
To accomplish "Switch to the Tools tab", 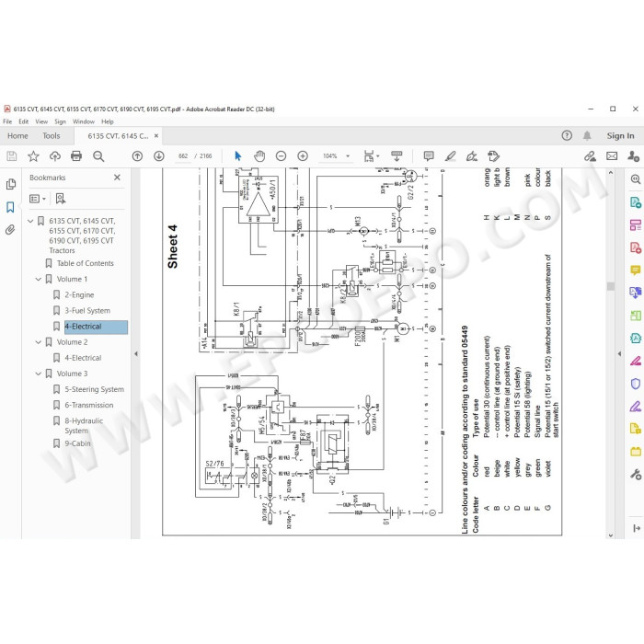I will [x=52, y=136].
